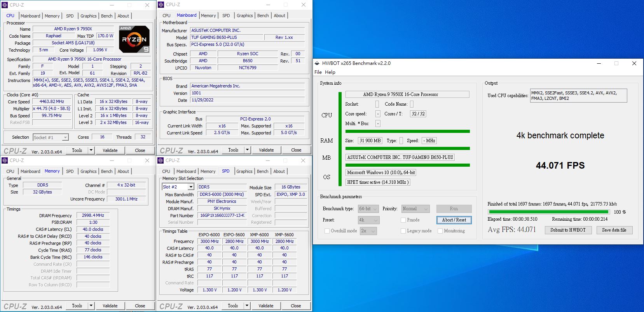Enable the Pmode checkbox
Screen dimensions: 644x312
(403, 220)
